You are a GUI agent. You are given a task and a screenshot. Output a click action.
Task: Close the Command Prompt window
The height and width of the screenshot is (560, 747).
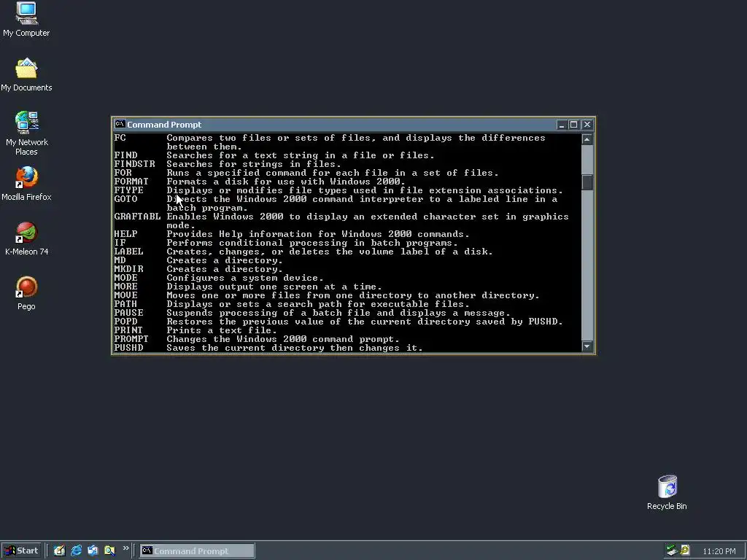tap(587, 124)
